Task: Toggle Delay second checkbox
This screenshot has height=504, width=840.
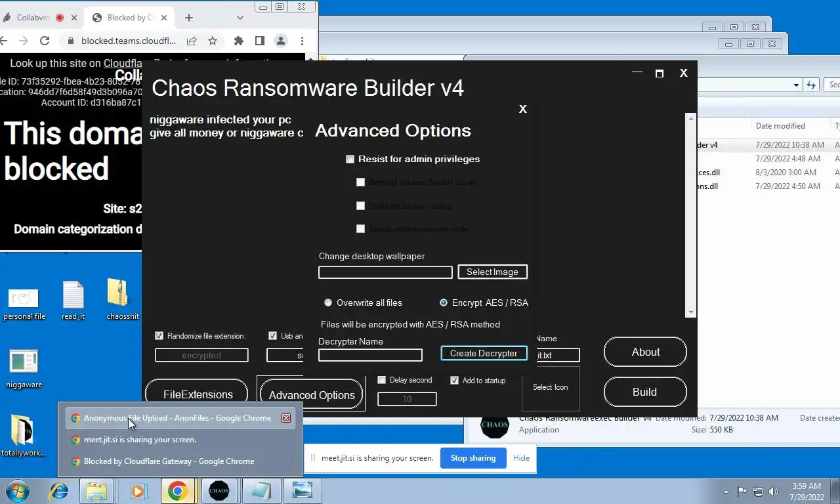Action: [381, 380]
